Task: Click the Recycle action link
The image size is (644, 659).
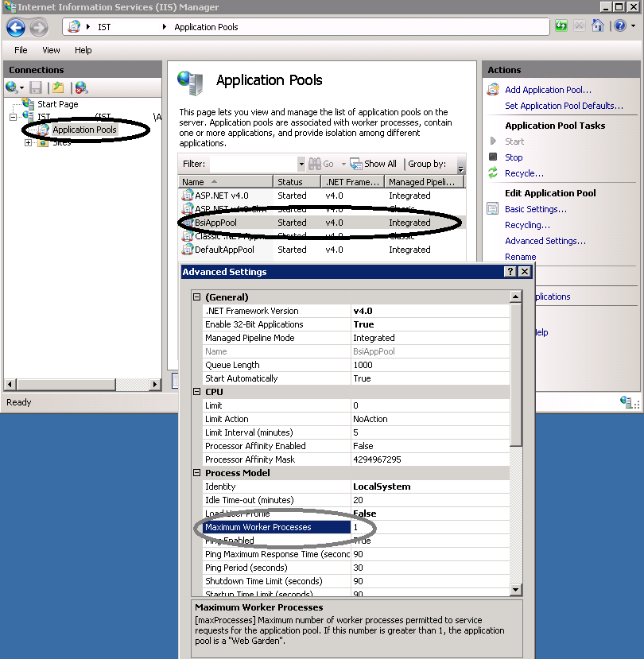Action: 524,173
